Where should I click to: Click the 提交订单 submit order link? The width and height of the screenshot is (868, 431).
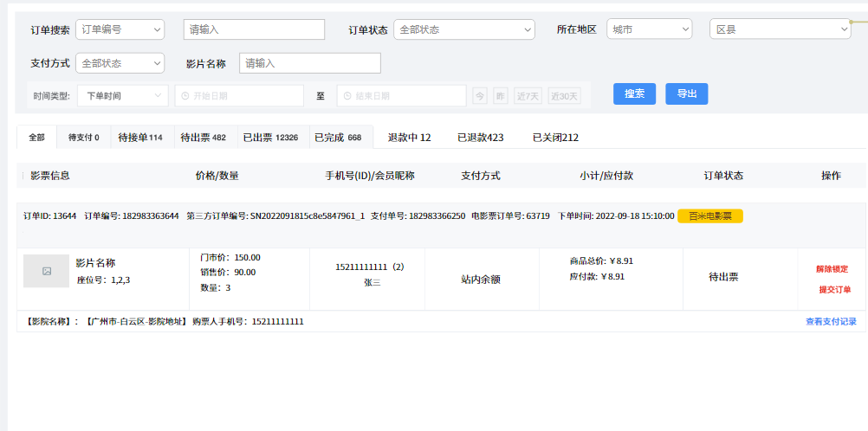pyautogui.click(x=835, y=290)
